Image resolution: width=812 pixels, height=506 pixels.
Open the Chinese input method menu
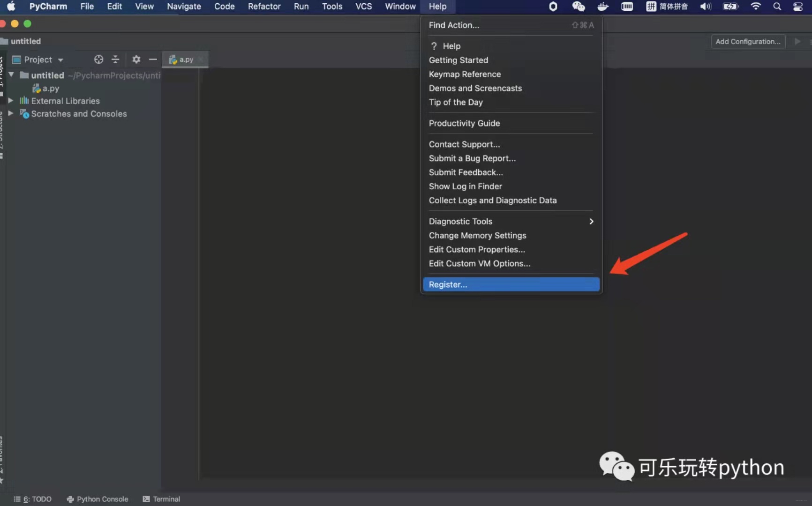point(667,7)
